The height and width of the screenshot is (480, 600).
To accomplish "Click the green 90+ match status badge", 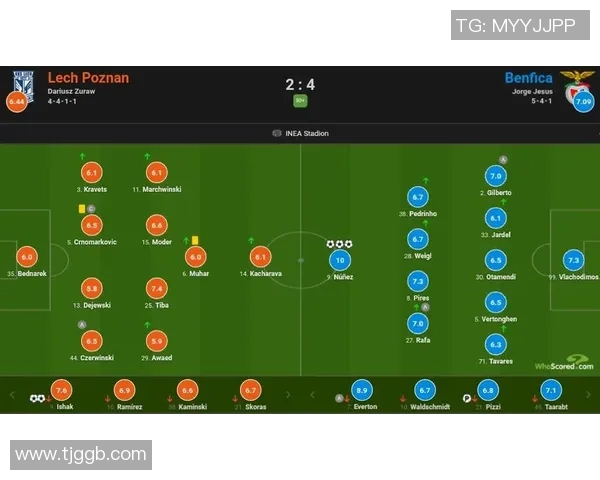I will pos(300,100).
